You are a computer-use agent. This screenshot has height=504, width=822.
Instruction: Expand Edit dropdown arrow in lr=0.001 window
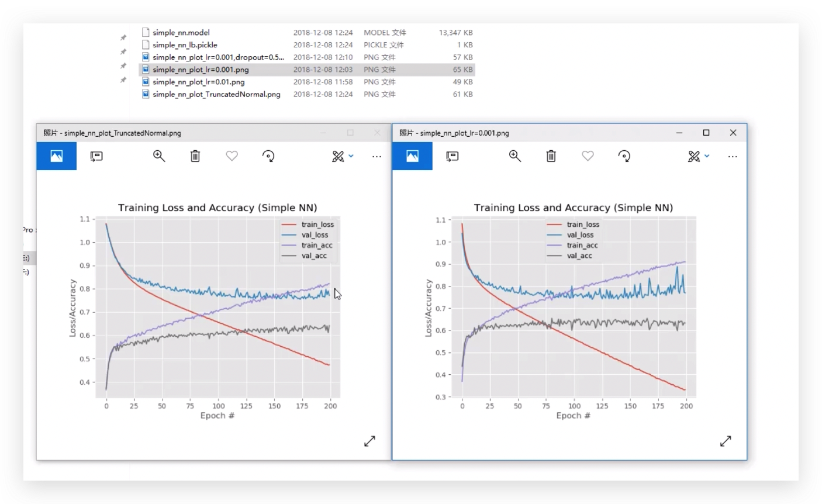(x=707, y=156)
